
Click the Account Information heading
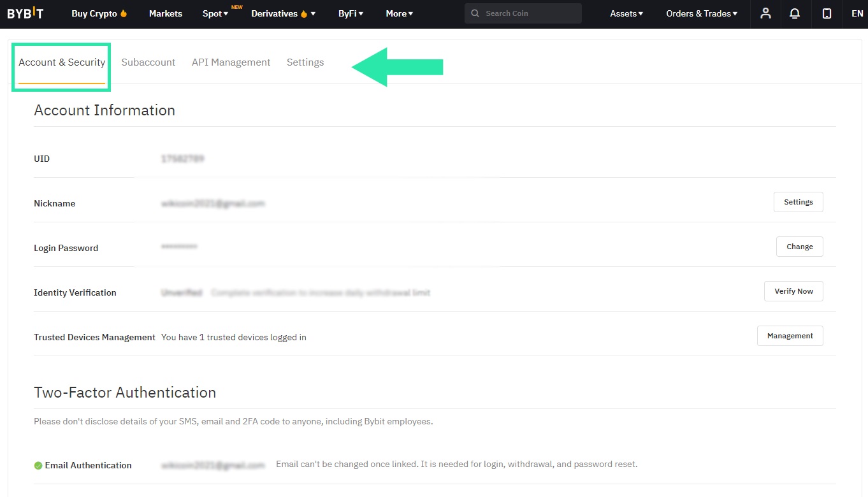[105, 110]
